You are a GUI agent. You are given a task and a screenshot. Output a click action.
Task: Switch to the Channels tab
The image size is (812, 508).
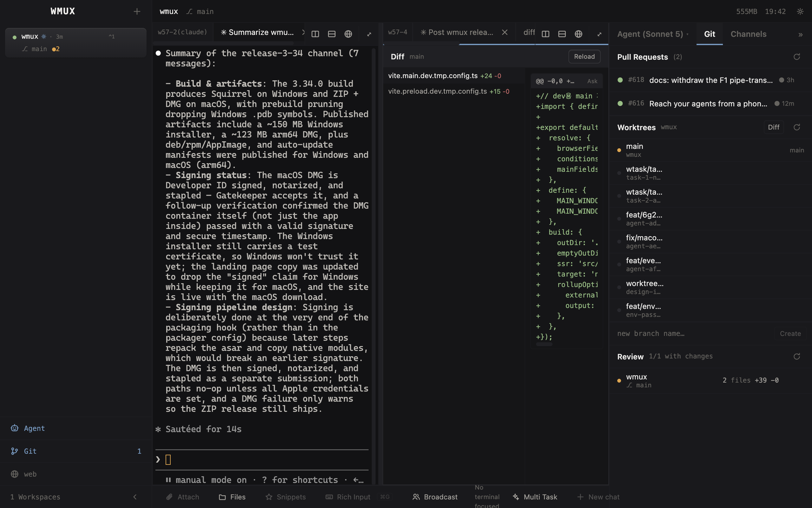(748, 34)
